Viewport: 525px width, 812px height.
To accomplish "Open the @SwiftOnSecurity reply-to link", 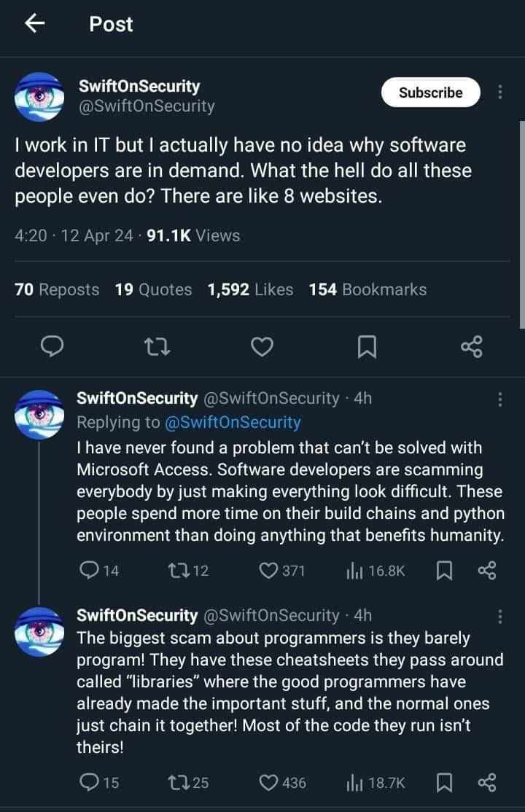I will tap(233, 422).
